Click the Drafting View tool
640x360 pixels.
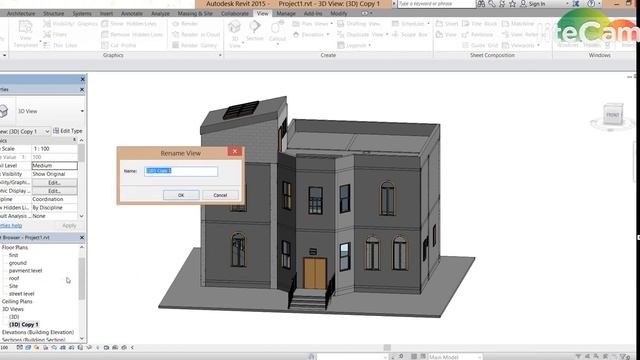tap(358, 24)
